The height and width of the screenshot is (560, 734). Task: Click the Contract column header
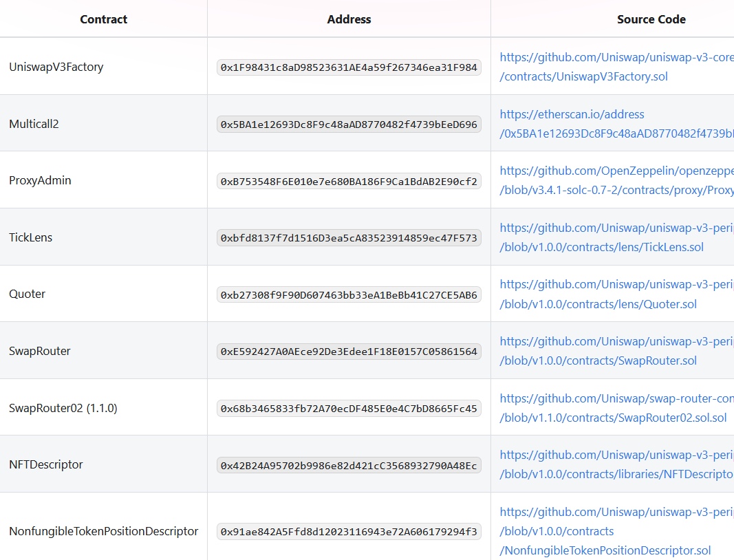point(103,19)
